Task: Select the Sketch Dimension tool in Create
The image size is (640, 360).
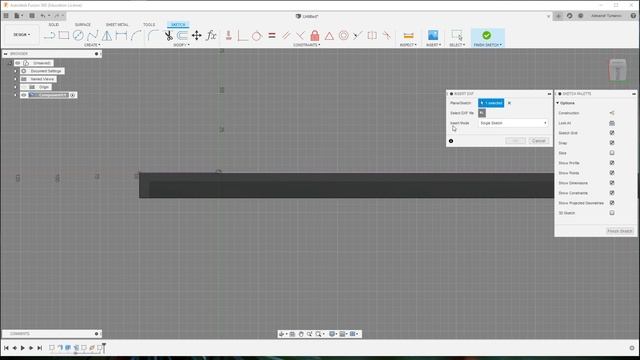Action: pos(121,36)
